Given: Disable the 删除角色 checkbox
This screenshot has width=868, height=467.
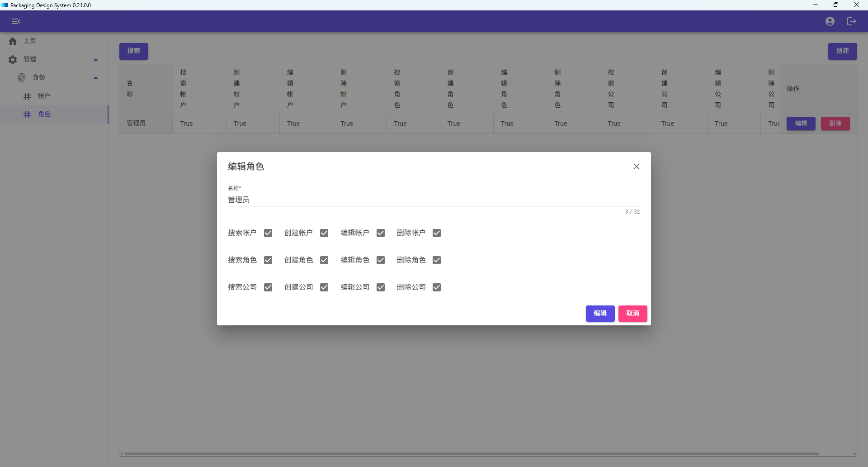Looking at the screenshot, I should point(437,260).
